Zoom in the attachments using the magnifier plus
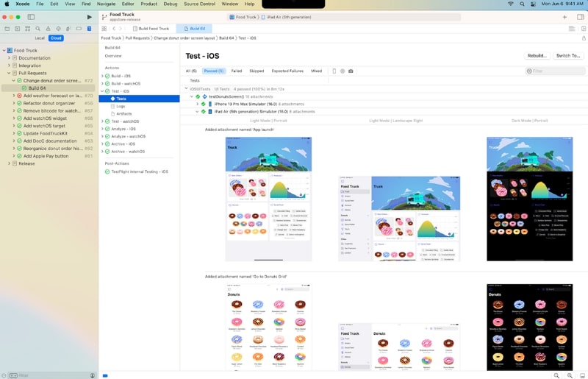Viewport: 588px width, 379px height. click(x=570, y=375)
